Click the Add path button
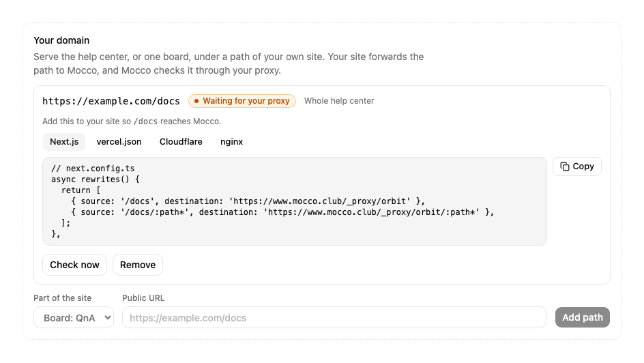 583,317
